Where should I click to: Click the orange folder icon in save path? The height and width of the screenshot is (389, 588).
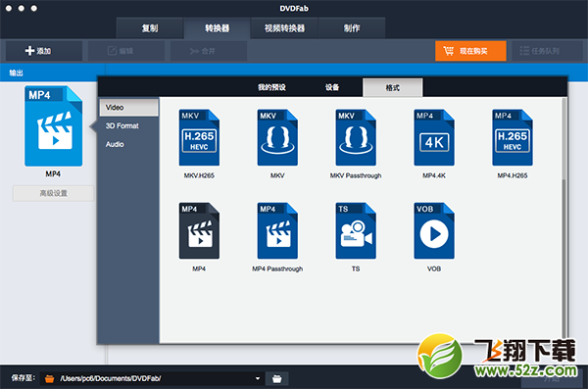pyautogui.click(x=50, y=379)
